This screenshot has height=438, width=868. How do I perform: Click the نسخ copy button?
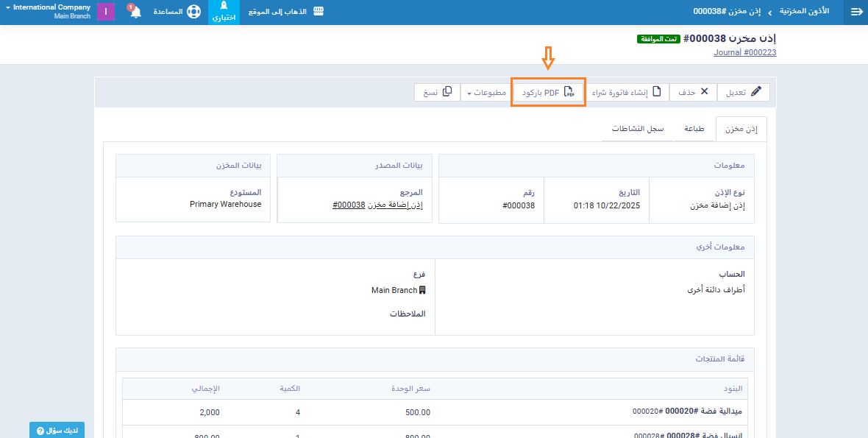(x=438, y=92)
